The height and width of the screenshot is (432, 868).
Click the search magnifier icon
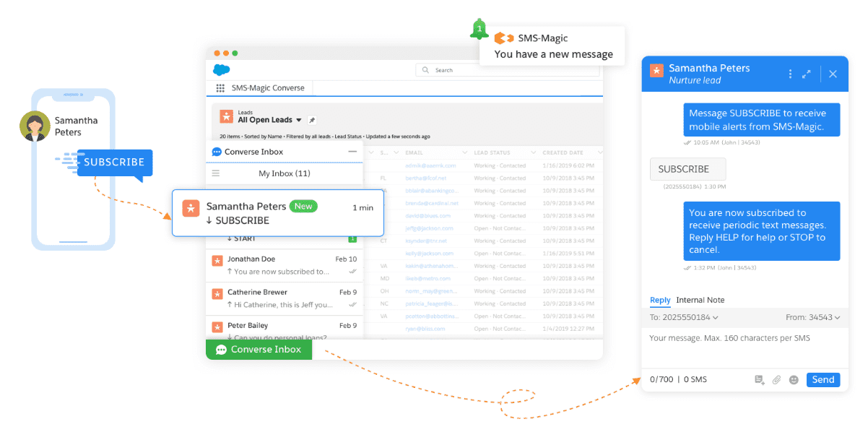(x=425, y=70)
